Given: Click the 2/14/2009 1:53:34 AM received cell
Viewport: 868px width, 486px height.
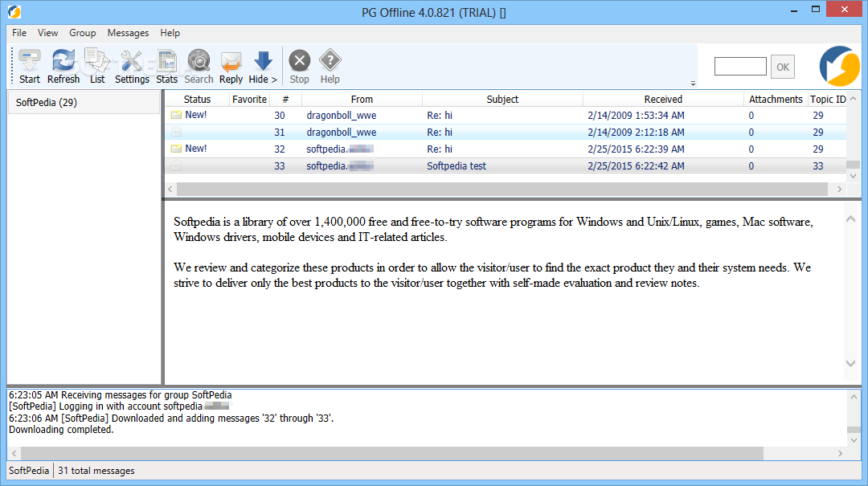Looking at the screenshot, I should pyautogui.click(x=636, y=115).
